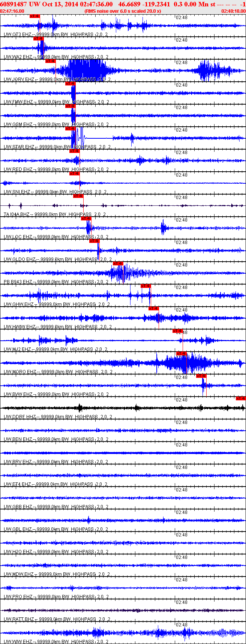246x644 pixels.
Task: Select the pick marker on UW.WA2 trace
Action: [38, 39]
